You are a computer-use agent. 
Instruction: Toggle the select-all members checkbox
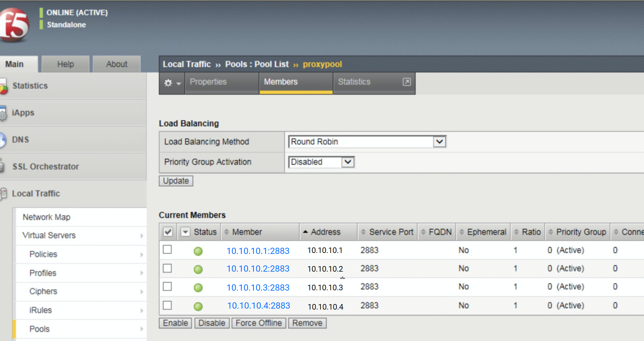(x=168, y=232)
